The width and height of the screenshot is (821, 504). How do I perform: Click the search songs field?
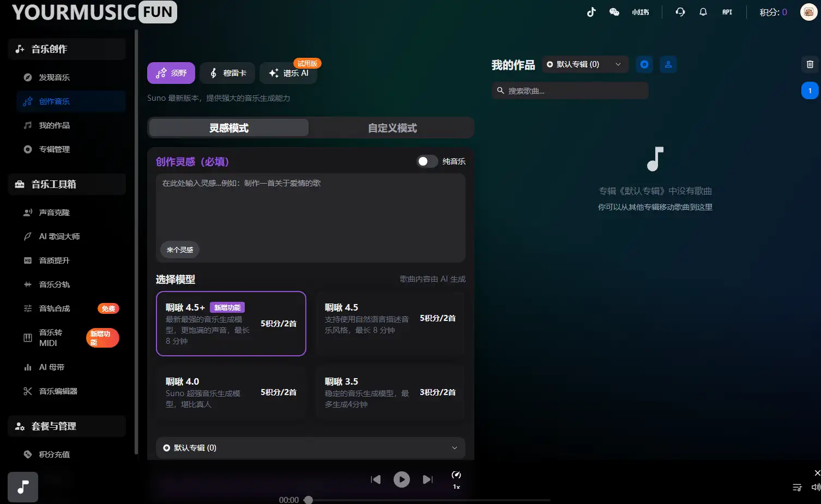click(570, 91)
